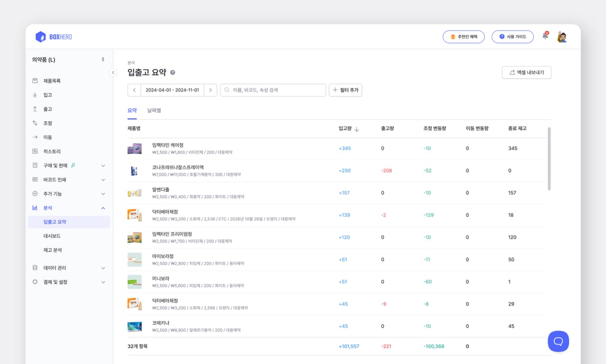606x364 pixels.
Task: Click 이동 변동량 column header
Action: click(x=477, y=129)
